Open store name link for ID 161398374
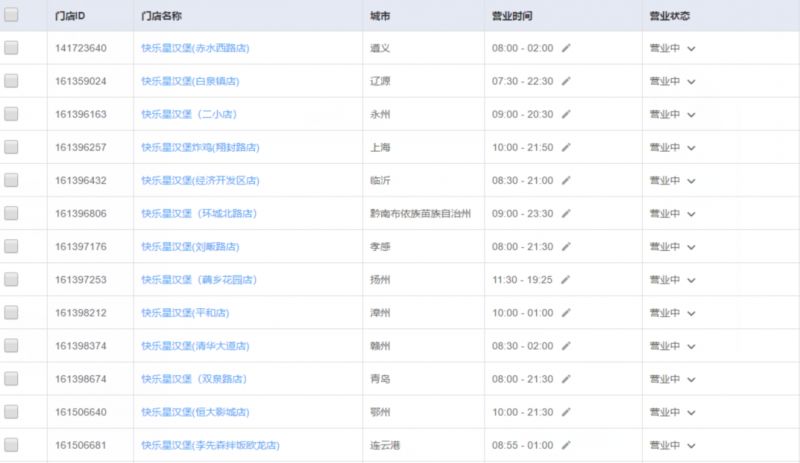Image resolution: width=800 pixels, height=463 pixels. coord(195,346)
